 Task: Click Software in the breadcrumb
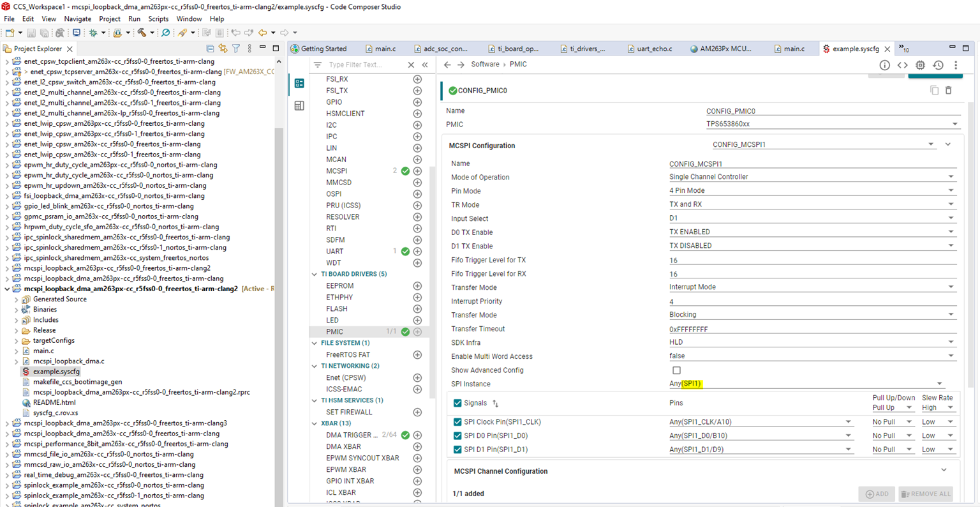pyautogui.click(x=485, y=64)
